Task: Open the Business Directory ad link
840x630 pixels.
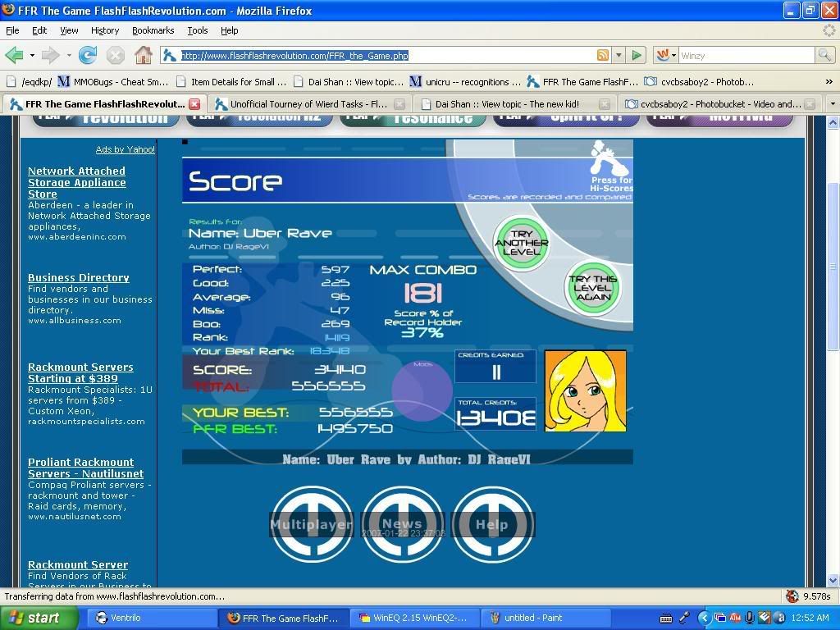Action: [79, 278]
